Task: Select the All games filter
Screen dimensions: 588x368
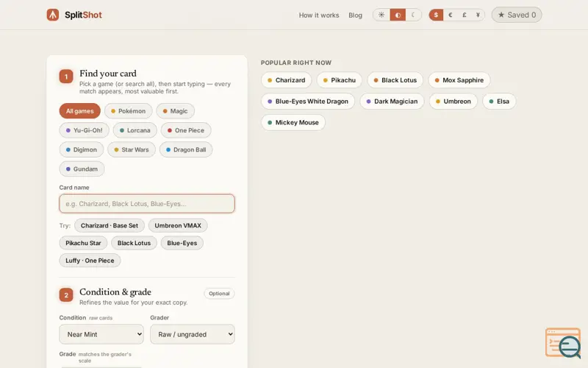Action: click(80, 111)
